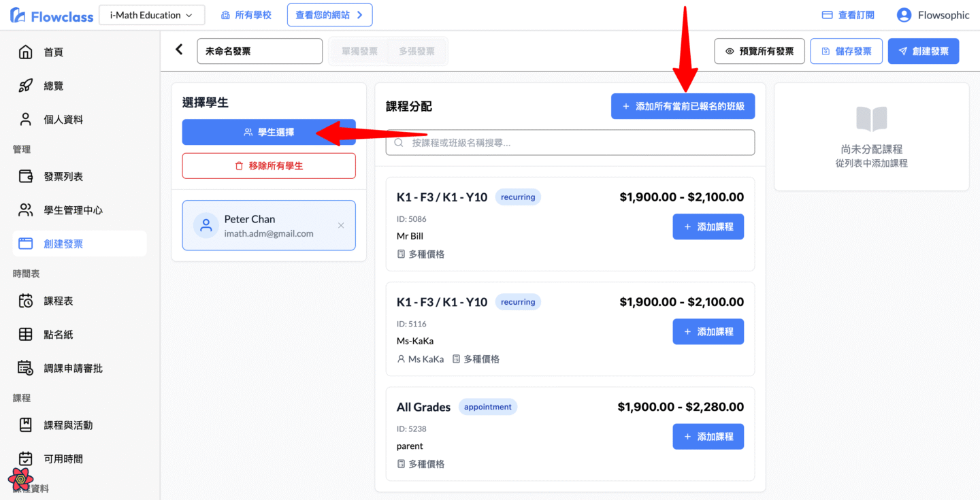Open 點名紙 in the sidebar
This screenshot has height=500, width=980.
58,334
